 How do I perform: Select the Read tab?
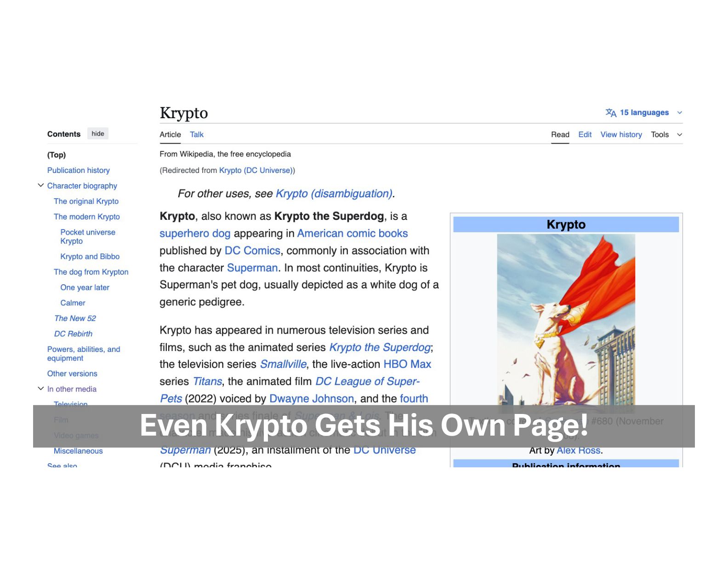[560, 135]
